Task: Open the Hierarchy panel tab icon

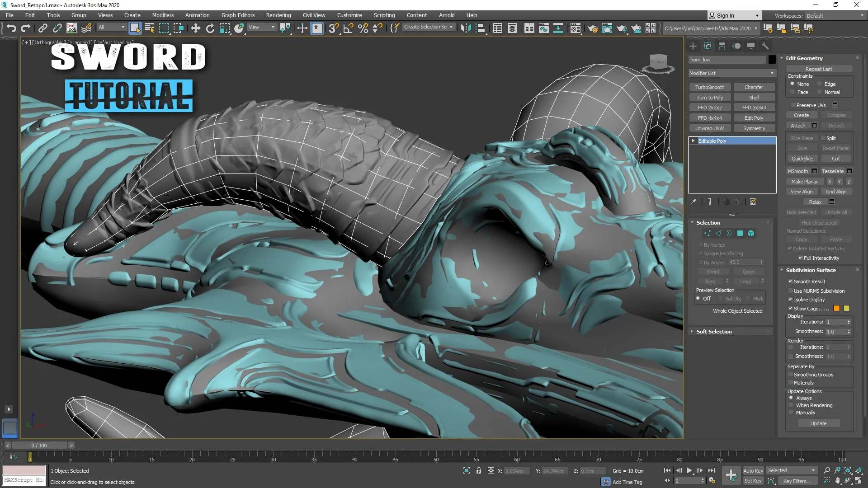Action: pos(722,46)
